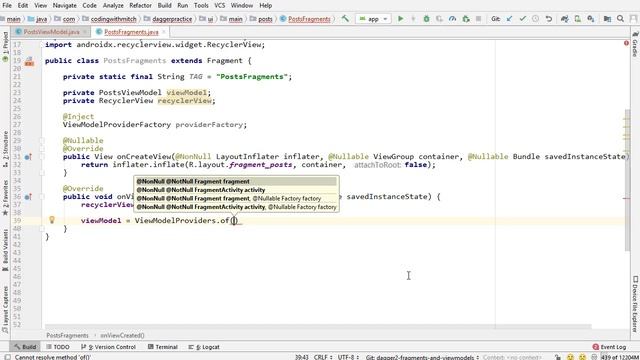640x360 pixels.
Task: Open the app run configuration dropdown
Action: pos(373,19)
